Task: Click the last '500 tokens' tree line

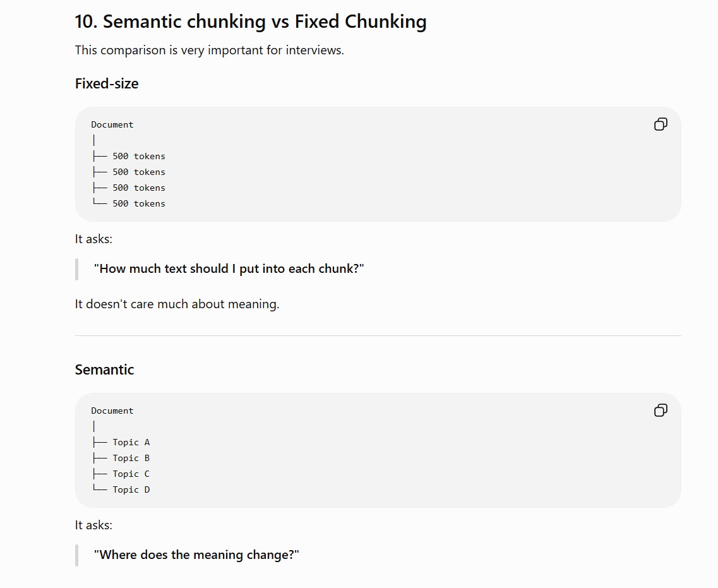Action: tap(129, 203)
